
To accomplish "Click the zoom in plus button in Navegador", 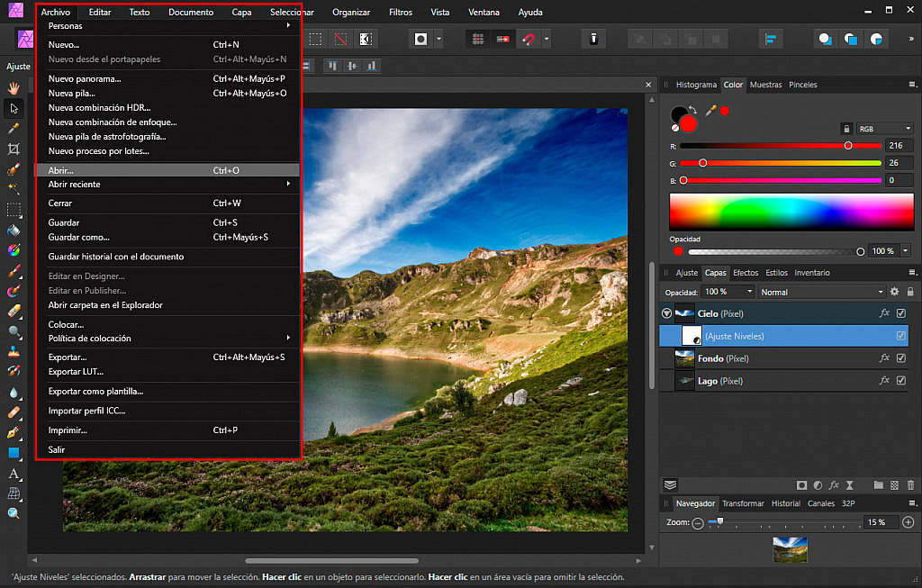I will pos(908,522).
